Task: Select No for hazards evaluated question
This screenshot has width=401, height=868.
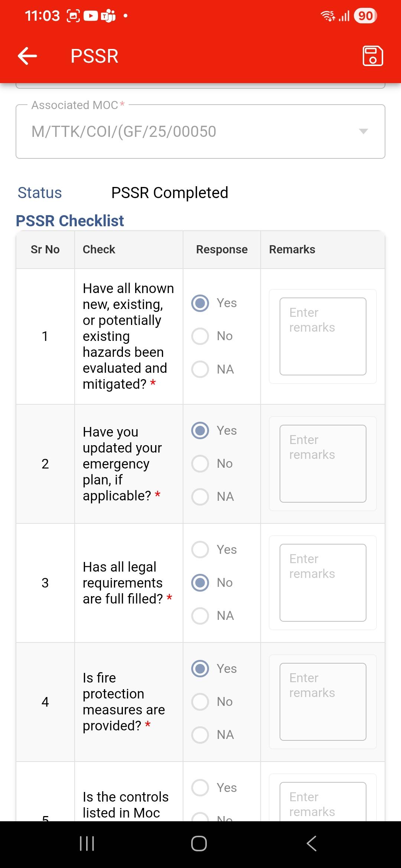Action: 200,336
